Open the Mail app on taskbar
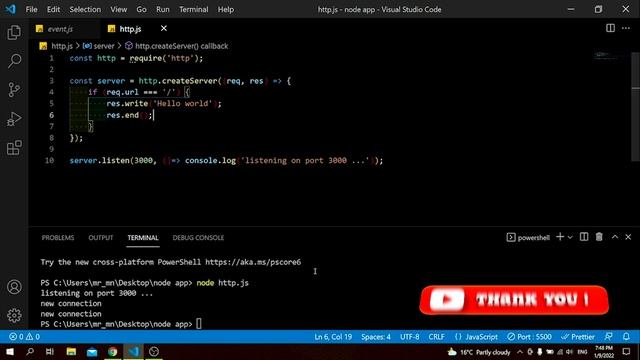This screenshot has height=360, width=640. tap(92, 351)
